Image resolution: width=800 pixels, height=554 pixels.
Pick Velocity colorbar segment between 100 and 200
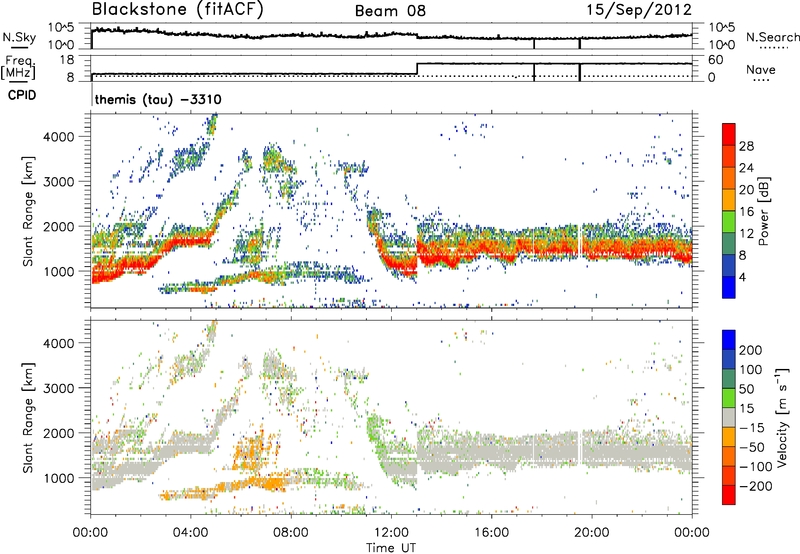click(x=729, y=359)
